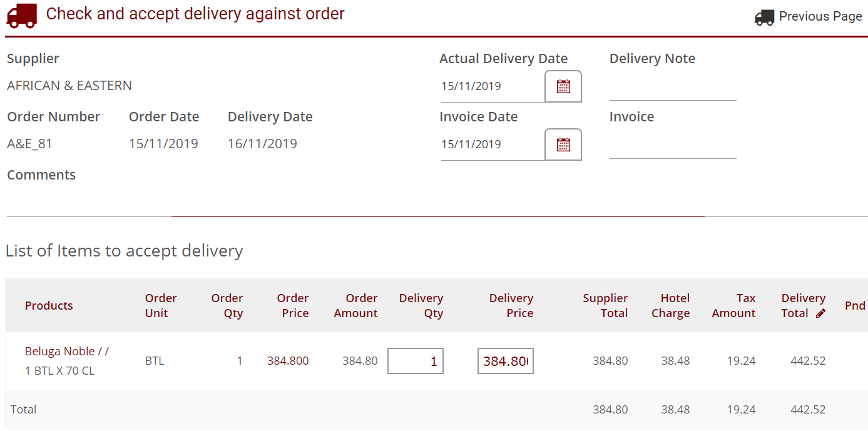Select the Delivery Qty field for Beluga Noble
The image size is (868, 431).
415,361
